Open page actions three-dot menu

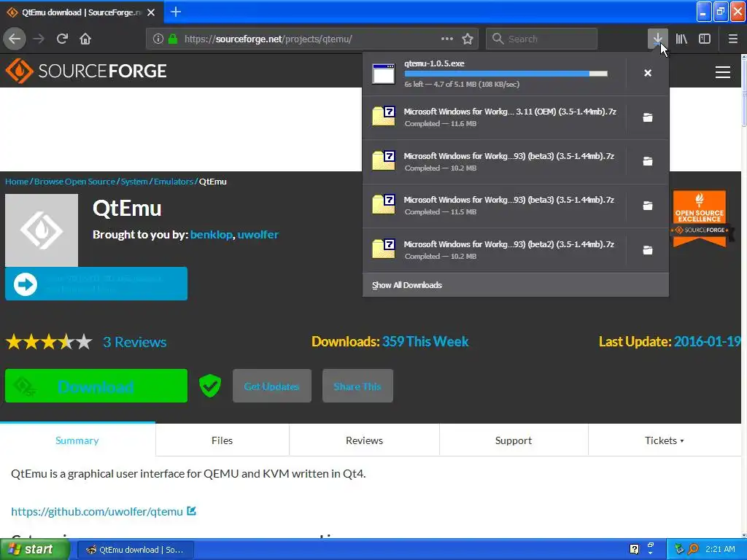tap(447, 39)
